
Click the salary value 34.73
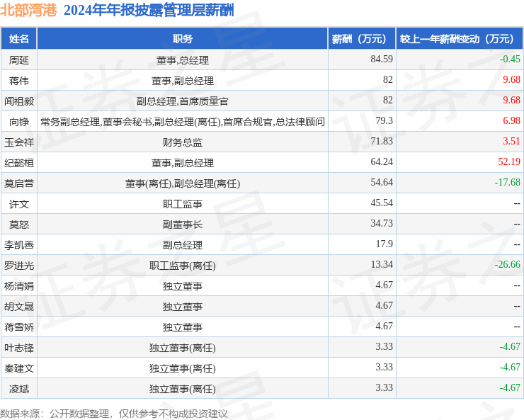382,224
